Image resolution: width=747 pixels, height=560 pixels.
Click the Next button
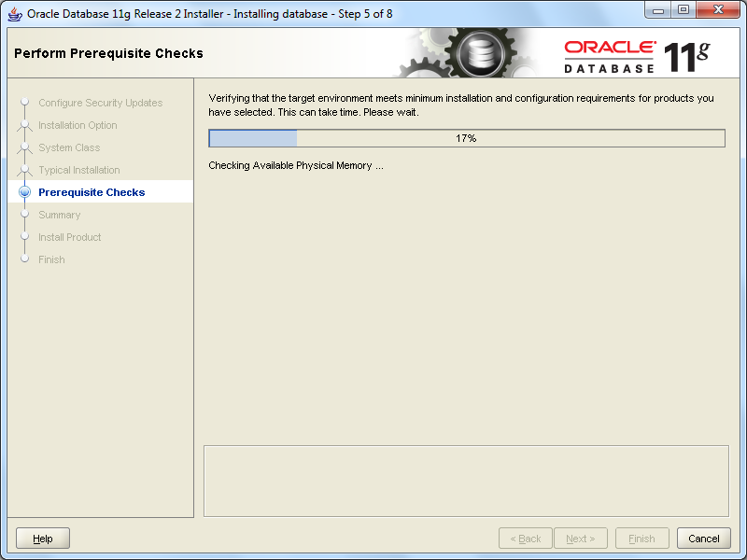coord(580,539)
